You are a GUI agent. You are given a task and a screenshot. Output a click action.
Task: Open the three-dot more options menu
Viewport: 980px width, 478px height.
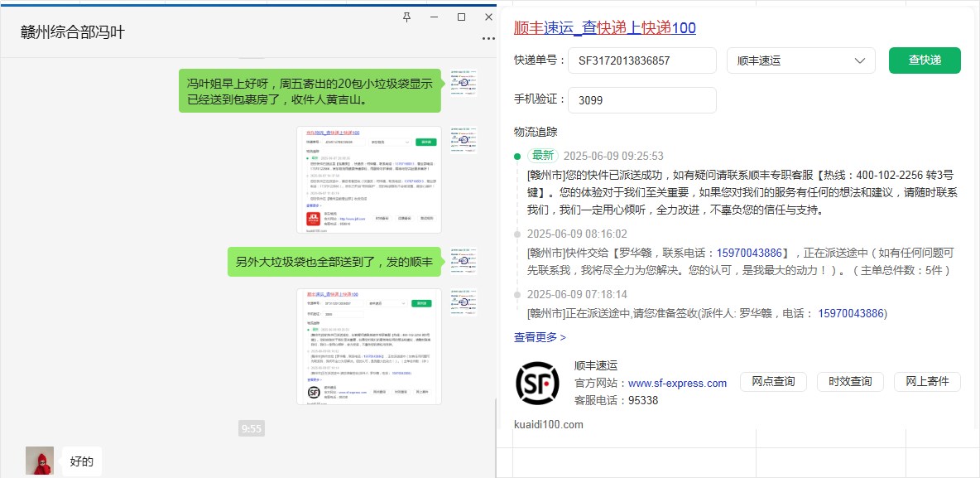tap(488, 39)
